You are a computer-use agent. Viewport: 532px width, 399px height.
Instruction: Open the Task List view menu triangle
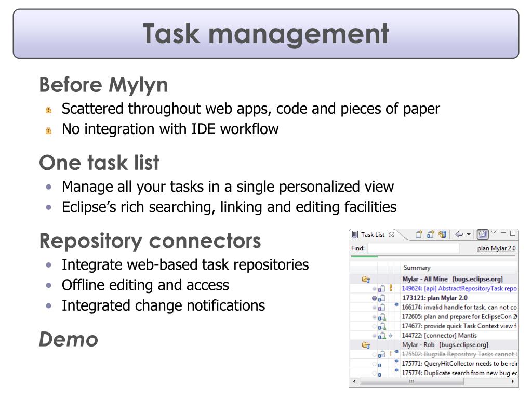(x=494, y=232)
